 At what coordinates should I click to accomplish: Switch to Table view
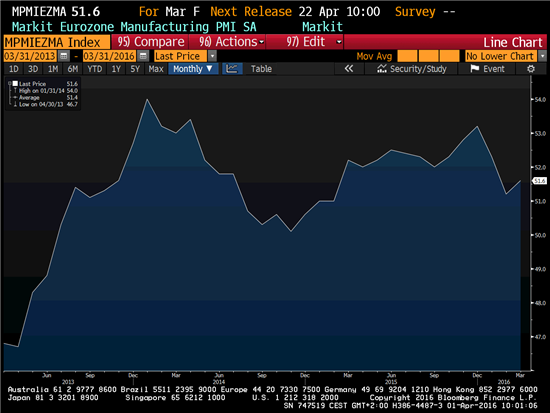coord(261,69)
